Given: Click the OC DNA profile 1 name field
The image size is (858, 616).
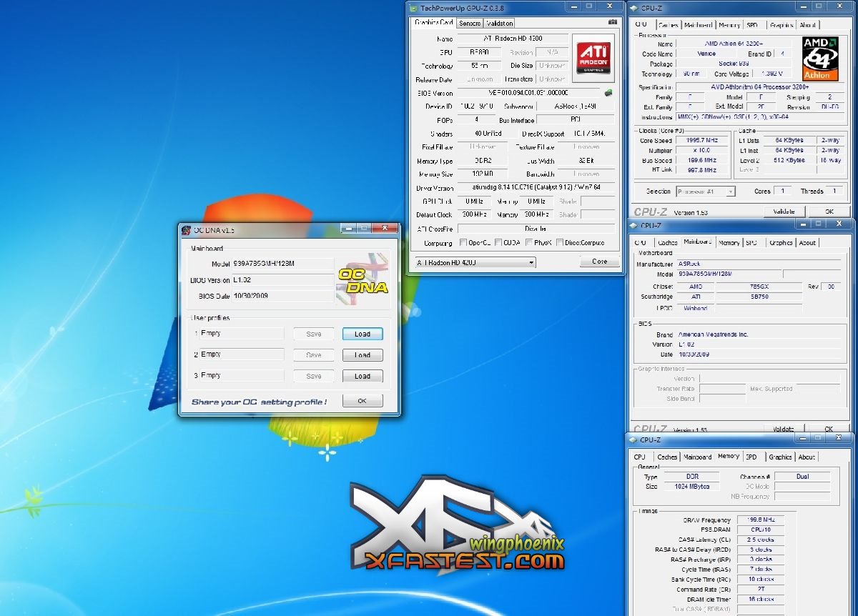Looking at the screenshot, I should pyautogui.click(x=242, y=334).
